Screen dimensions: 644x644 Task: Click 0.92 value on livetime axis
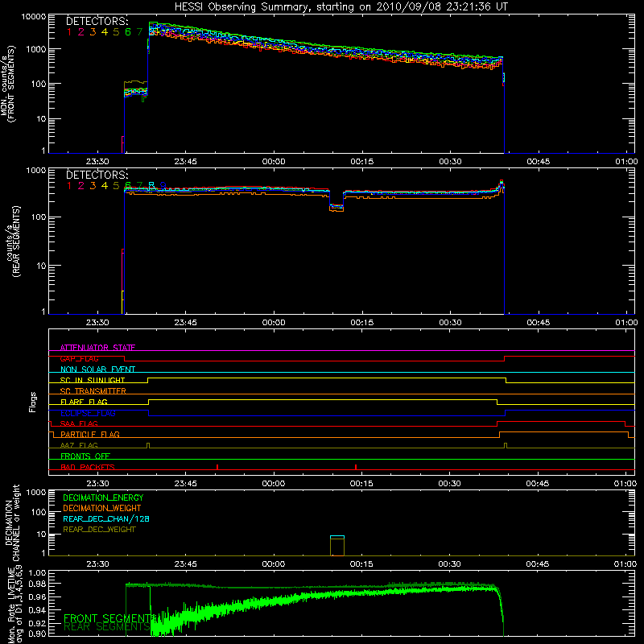38,623
